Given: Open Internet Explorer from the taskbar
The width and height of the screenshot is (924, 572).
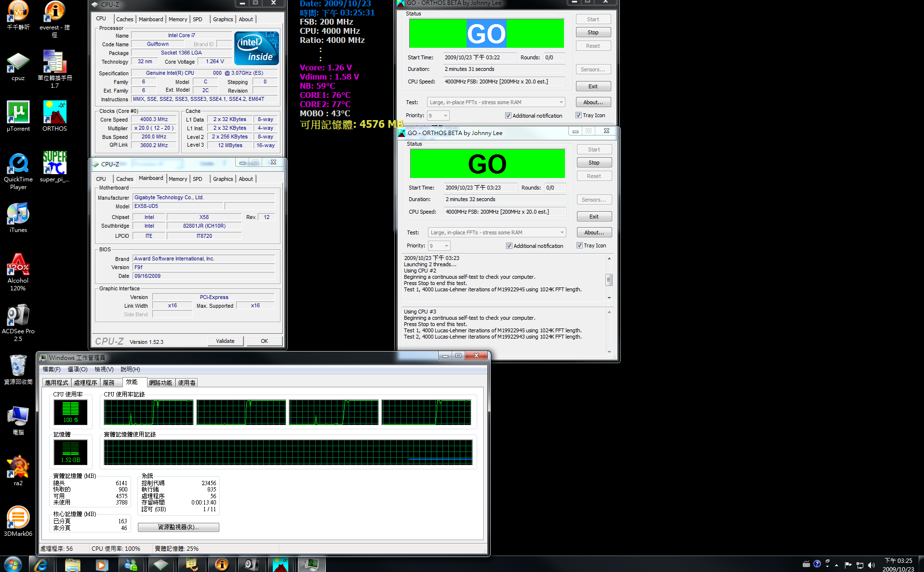Looking at the screenshot, I should click(41, 564).
